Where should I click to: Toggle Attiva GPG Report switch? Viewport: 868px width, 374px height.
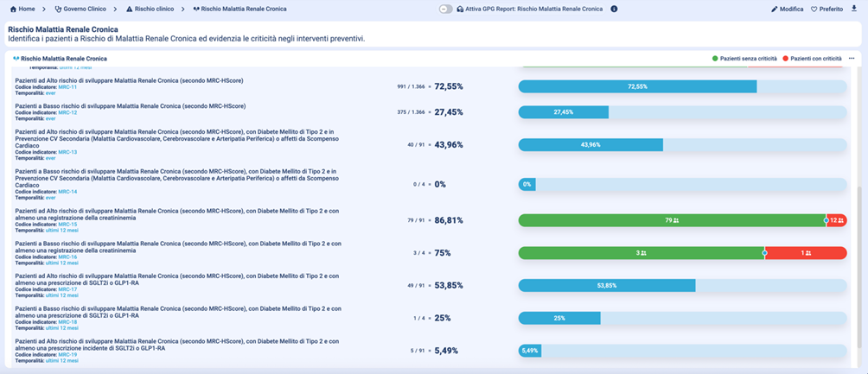[445, 9]
